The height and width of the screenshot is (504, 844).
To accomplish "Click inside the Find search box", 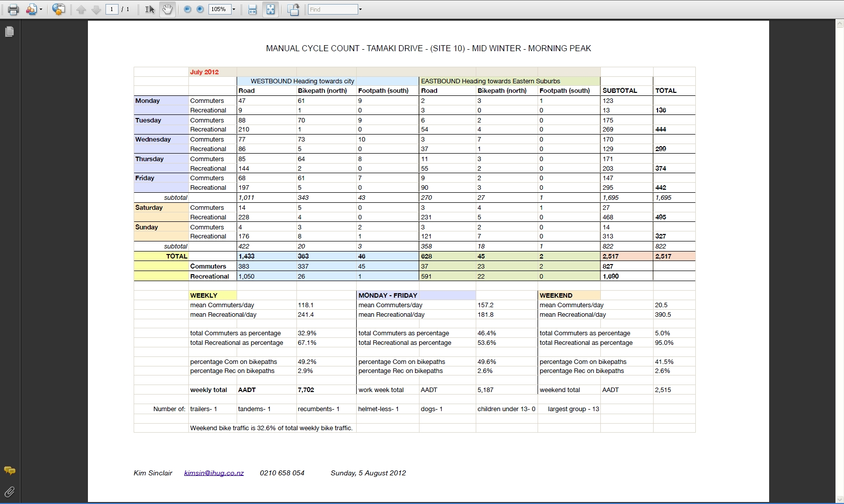I will point(332,10).
